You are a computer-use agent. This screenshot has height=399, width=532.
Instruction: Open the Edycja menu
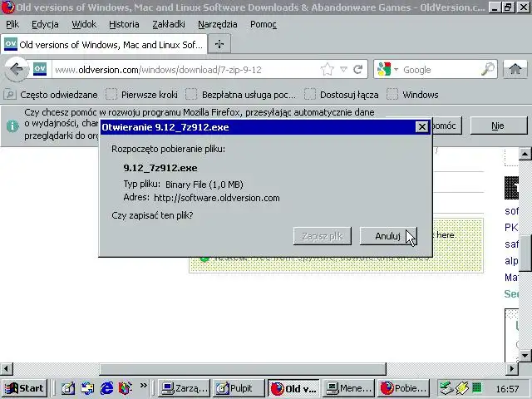(45, 24)
